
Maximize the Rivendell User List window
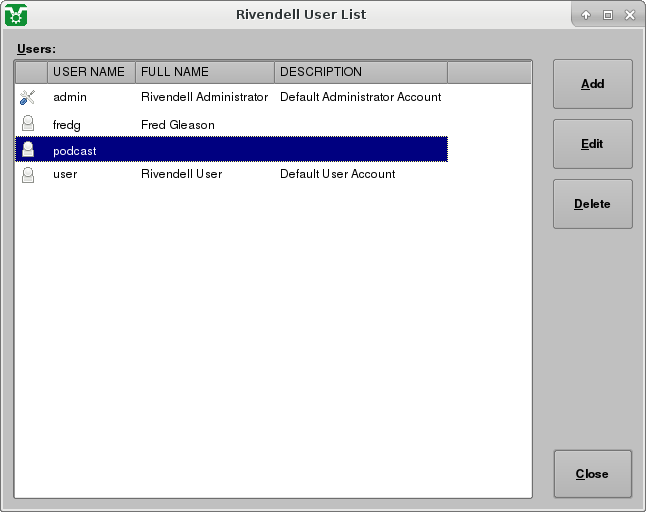coord(607,15)
